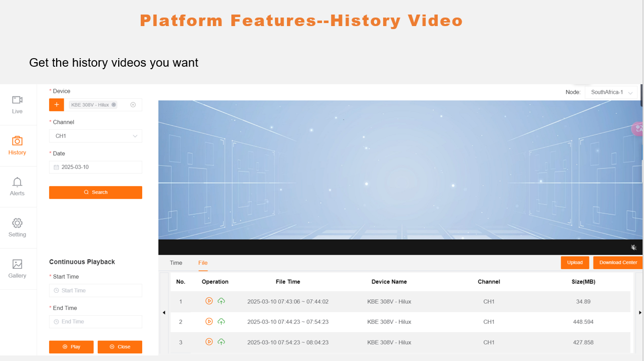Remove the KBE 308V - Hilux device tag

(x=114, y=105)
